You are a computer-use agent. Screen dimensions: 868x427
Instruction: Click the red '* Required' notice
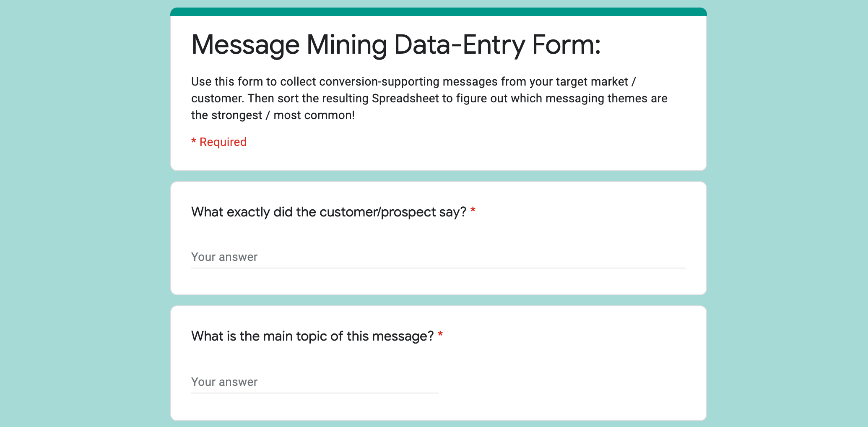pos(219,142)
